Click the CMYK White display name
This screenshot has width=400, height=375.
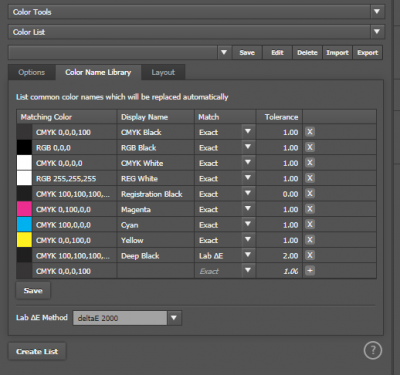pyautogui.click(x=142, y=163)
